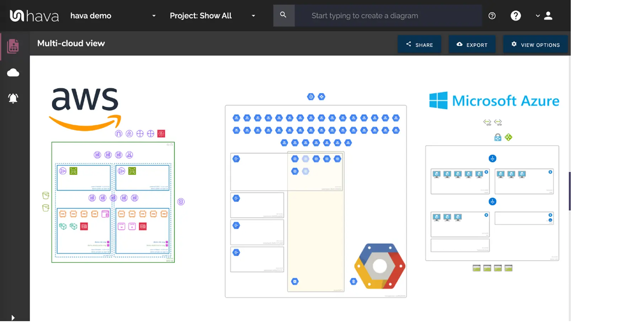This screenshot has height=324, width=644.
Task: Open the cloud sources sidebar icon
Action: [x=13, y=73]
